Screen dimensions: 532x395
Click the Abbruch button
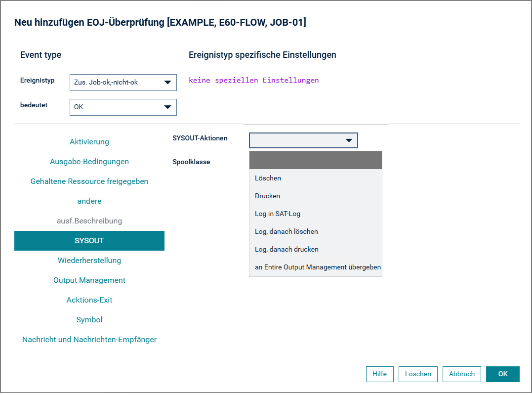click(x=461, y=374)
